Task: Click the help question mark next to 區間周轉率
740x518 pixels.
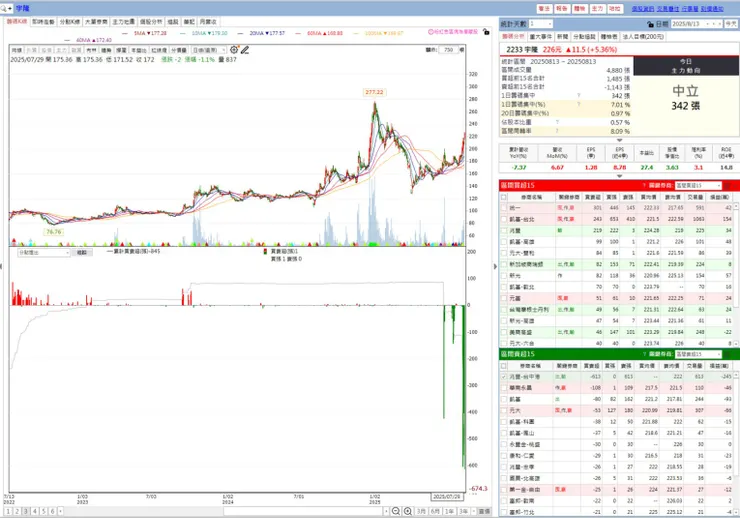Action: tap(557, 131)
